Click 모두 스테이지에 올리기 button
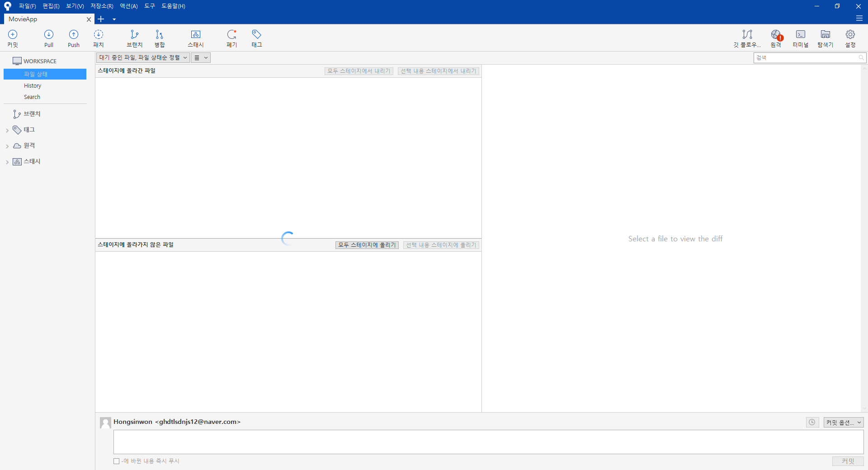 click(x=367, y=245)
